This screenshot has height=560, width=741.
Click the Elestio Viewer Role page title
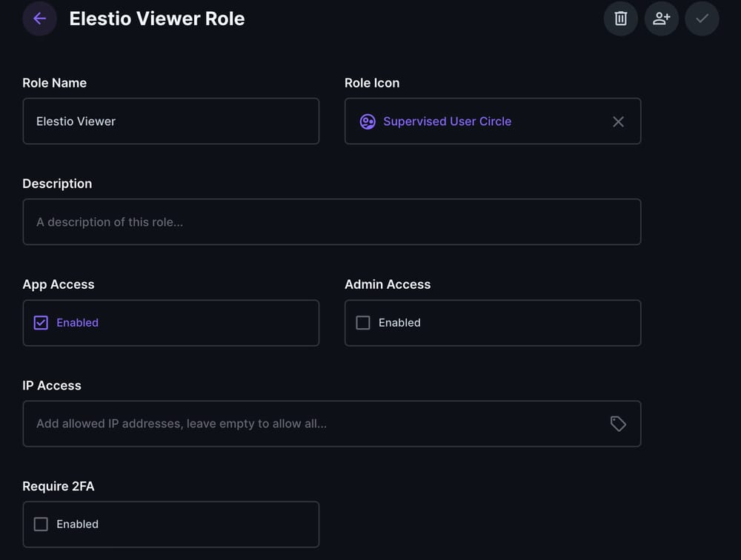pos(156,19)
